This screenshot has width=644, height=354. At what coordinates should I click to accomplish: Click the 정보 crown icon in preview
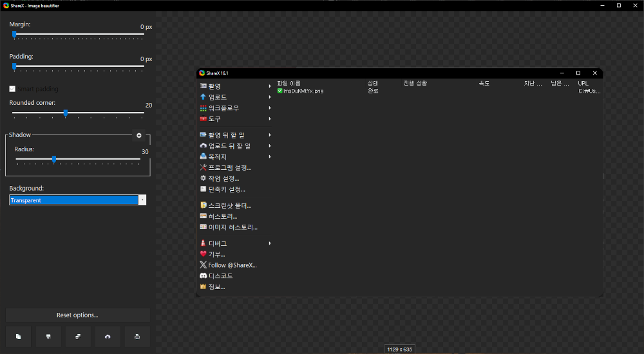click(x=203, y=286)
